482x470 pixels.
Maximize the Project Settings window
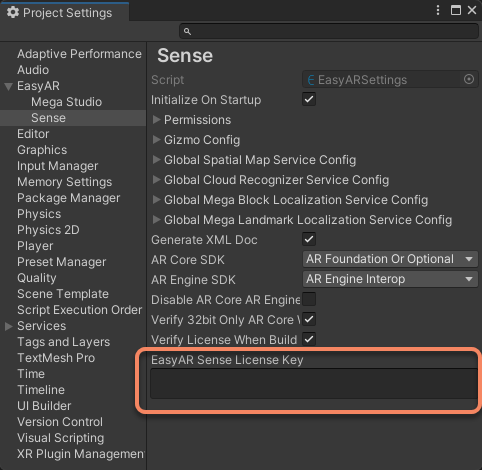tap(456, 10)
